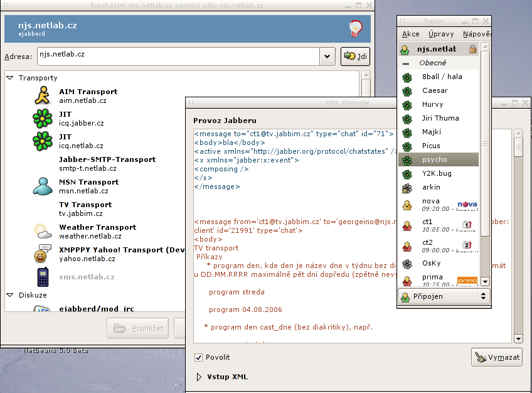Click the "<composing />" line in XML log
The width and height of the screenshot is (532, 393).
221,169
